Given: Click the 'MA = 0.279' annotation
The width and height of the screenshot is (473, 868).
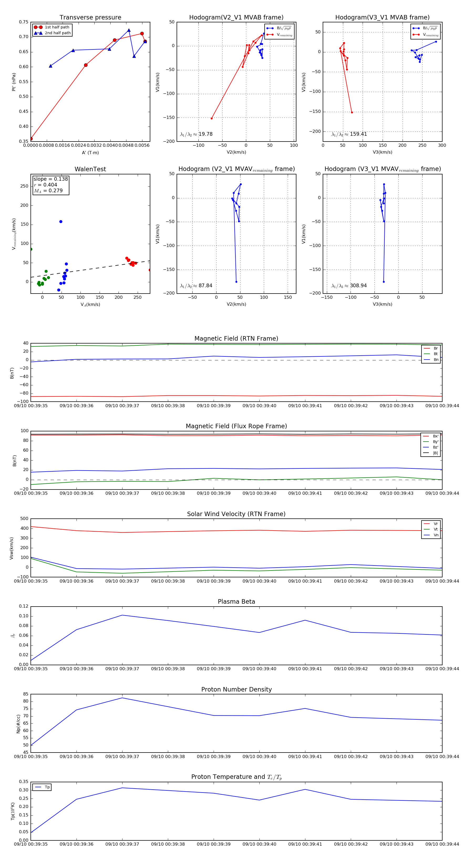Looking at the screenshot, I should 48,191.
